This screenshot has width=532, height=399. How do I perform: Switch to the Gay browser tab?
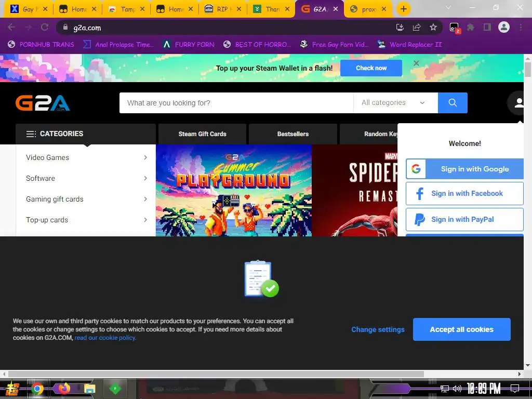point(29,9)
